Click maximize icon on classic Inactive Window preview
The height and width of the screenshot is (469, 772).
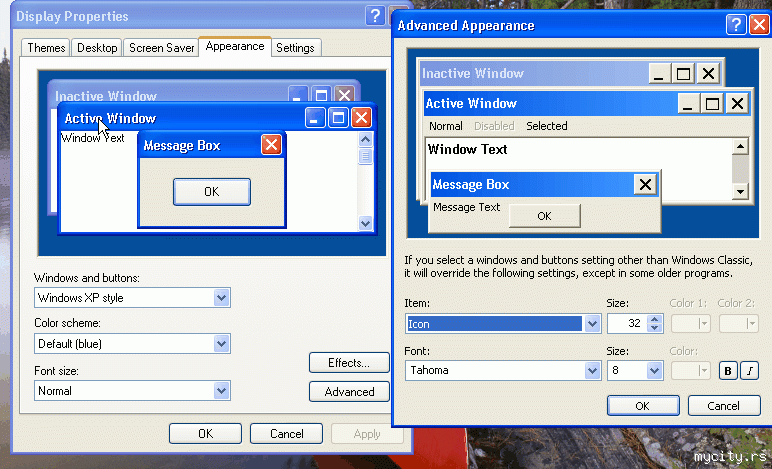(683, 74)
